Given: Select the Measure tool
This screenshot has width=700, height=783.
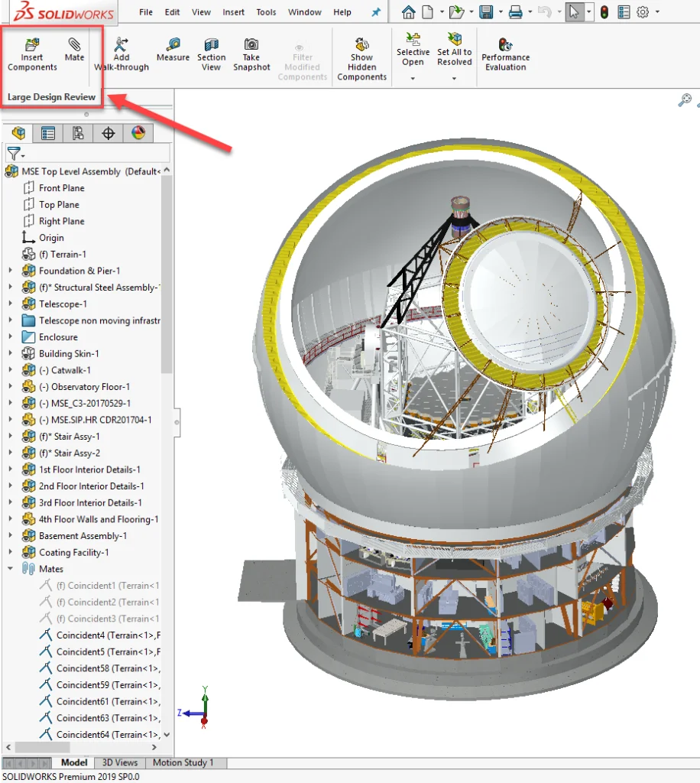Looking at the screenshot, I should click(x=173, y=52).
